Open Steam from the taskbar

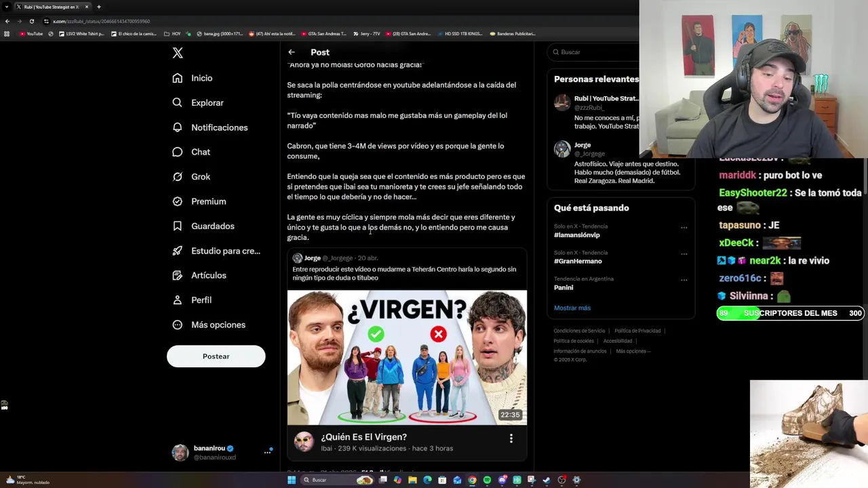pyautogui.click(x=547, y=480)
